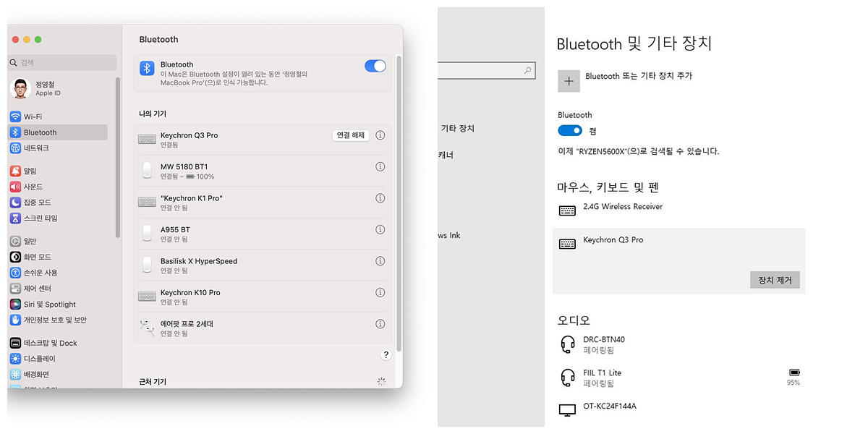Open 알림 notifications settings
Viewport: 868px width, 434px height.
(x=58, y=171)
